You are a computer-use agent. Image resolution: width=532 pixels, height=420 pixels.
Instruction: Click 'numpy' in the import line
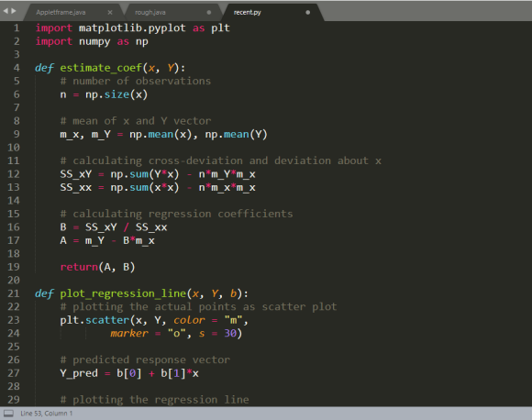click(94, 41)
